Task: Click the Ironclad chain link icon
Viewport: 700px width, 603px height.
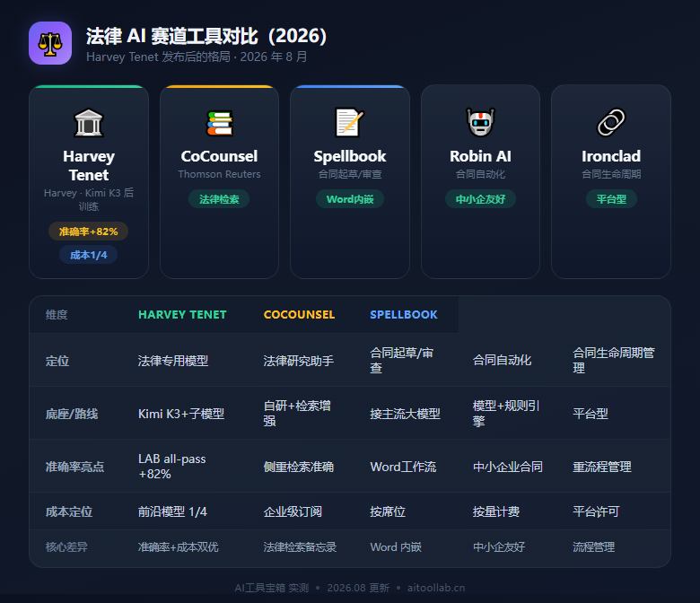Action: 611,122
